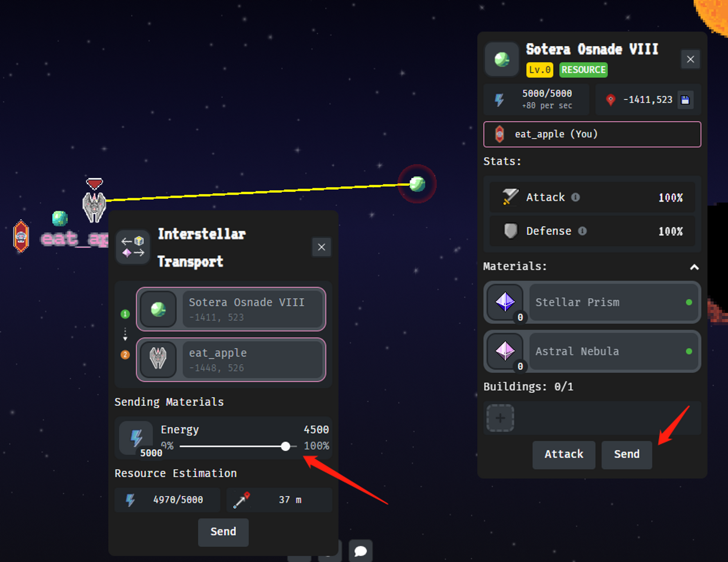Add a building in the empty slot
728x562 pixels.
[x=500, y=418]
